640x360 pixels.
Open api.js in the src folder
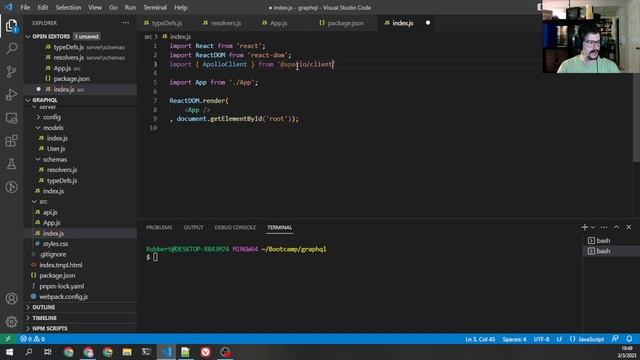click(x=50, y=212)
